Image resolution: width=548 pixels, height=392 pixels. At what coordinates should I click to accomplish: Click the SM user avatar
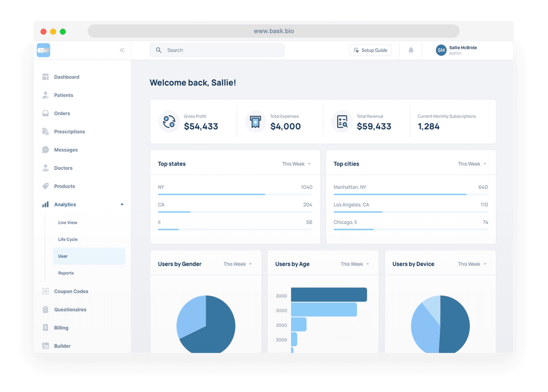coord(441,50)
